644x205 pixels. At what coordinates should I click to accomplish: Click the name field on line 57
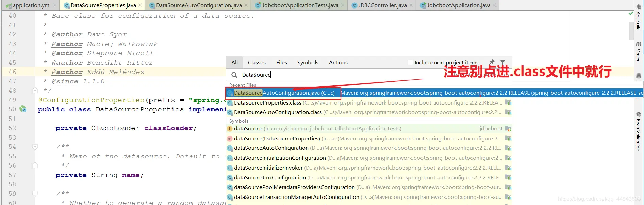pyautogui.click(x=131, y=175)
